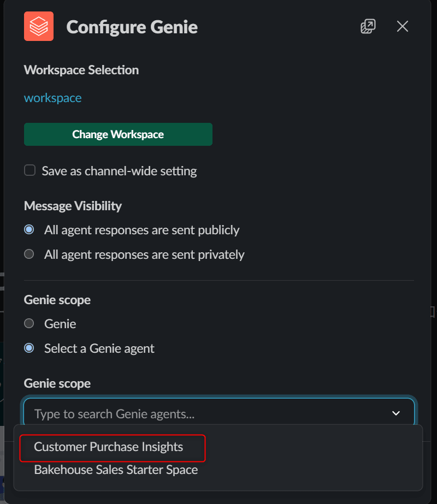Screen dimensions: 437x504
Task: Click the divider line below visibility options
Action: tap(218, 280)
